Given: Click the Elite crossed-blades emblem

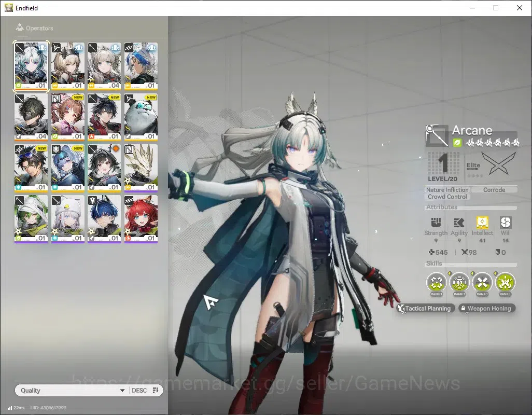Looking at the screenshot, I should point(498,164).
